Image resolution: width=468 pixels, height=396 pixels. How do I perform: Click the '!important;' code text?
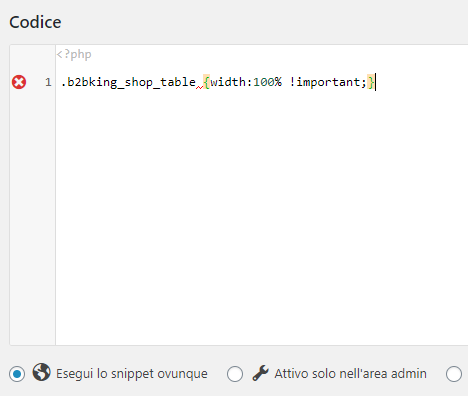[x=328, y=82]
